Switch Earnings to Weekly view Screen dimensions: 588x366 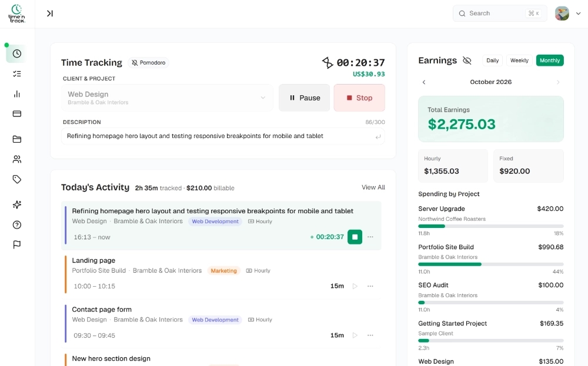[519, 61]
